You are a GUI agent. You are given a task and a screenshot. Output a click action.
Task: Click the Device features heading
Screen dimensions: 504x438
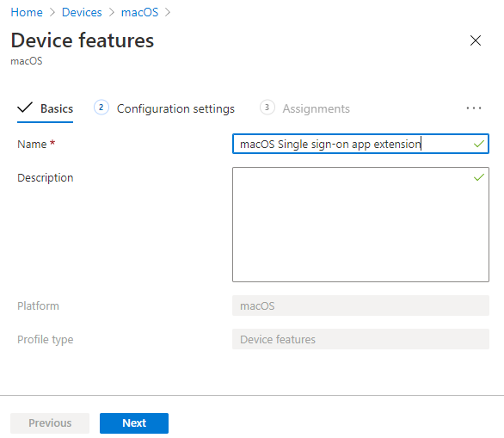point(83,40)
